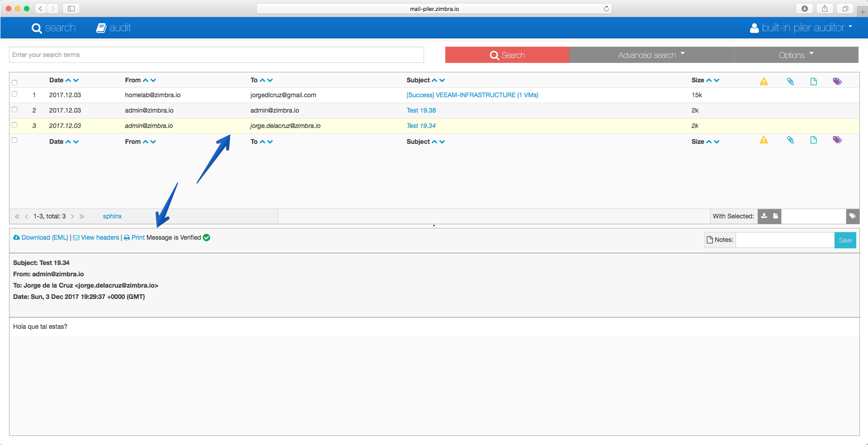Sort Size descending in bottom header
This screenshot has width=868, height=445.
717,142
